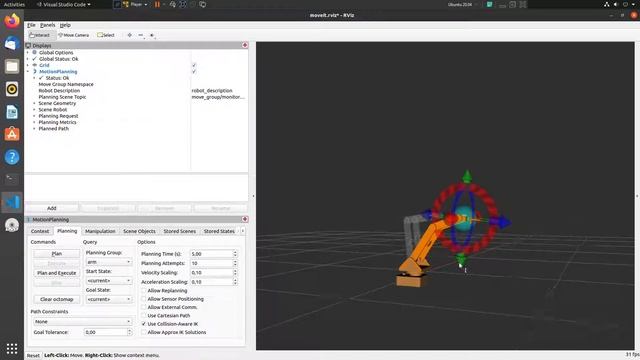This screenshot has height=360, width=640.
Task: Open Activities overview in top bar
Action: tap(14, 4)
